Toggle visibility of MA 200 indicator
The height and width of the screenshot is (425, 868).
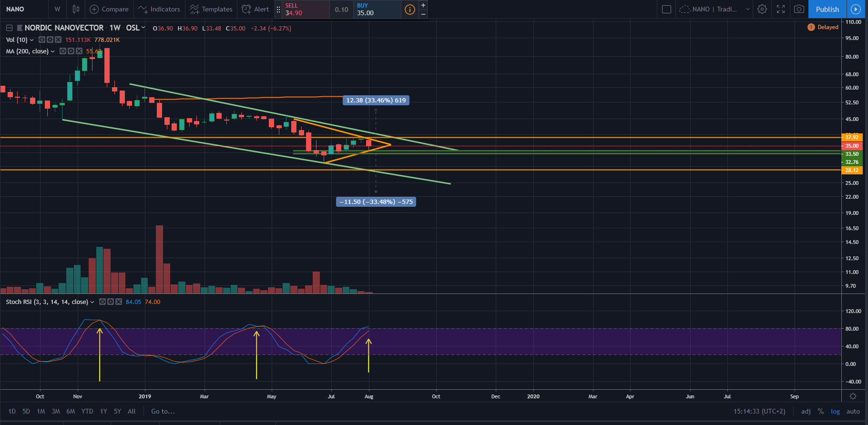click(x=63, y=51)
